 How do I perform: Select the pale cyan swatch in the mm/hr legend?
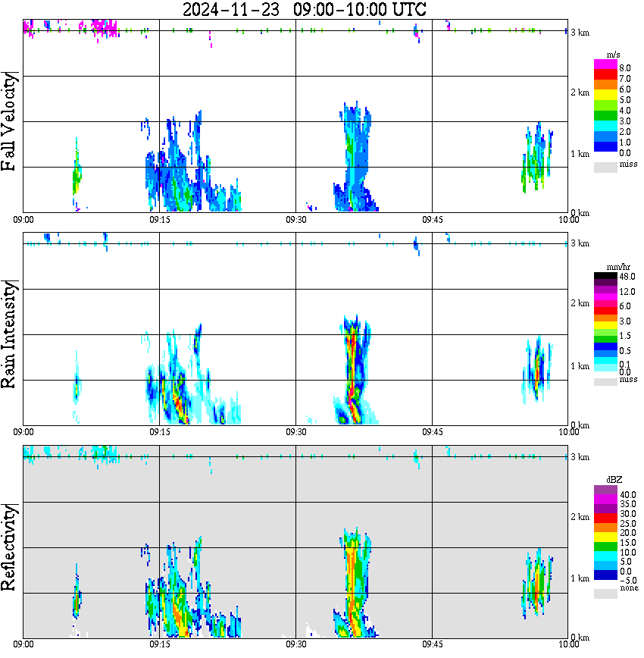(x=605, y=368)
